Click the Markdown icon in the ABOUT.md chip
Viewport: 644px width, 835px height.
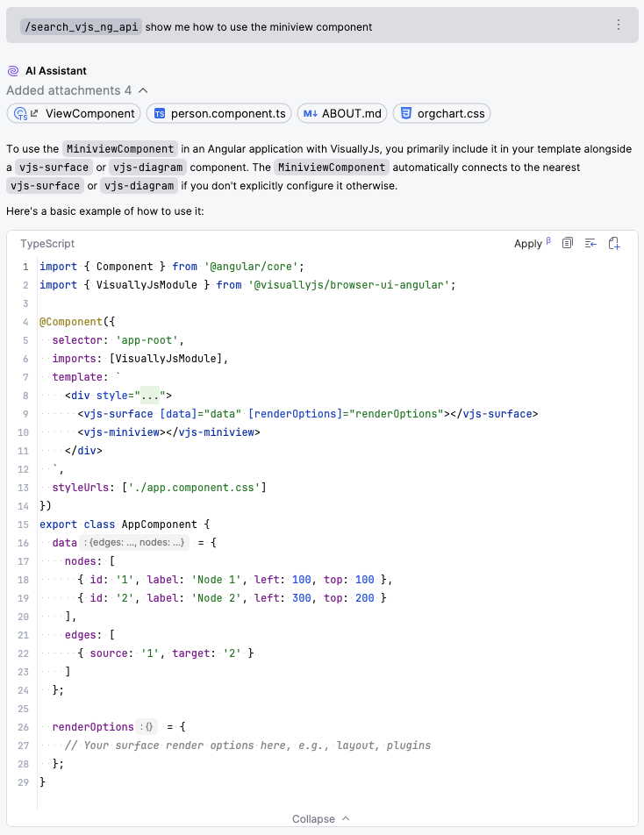pos(311,113)
